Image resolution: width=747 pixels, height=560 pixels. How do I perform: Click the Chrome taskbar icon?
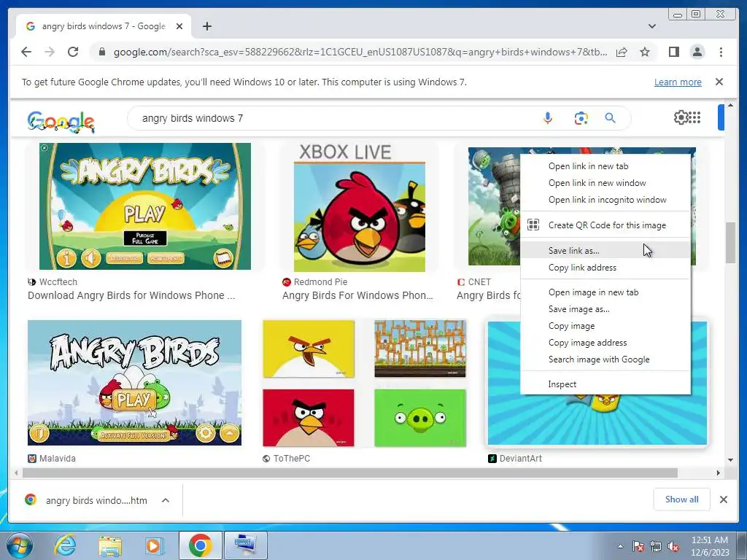click(200, 545)
